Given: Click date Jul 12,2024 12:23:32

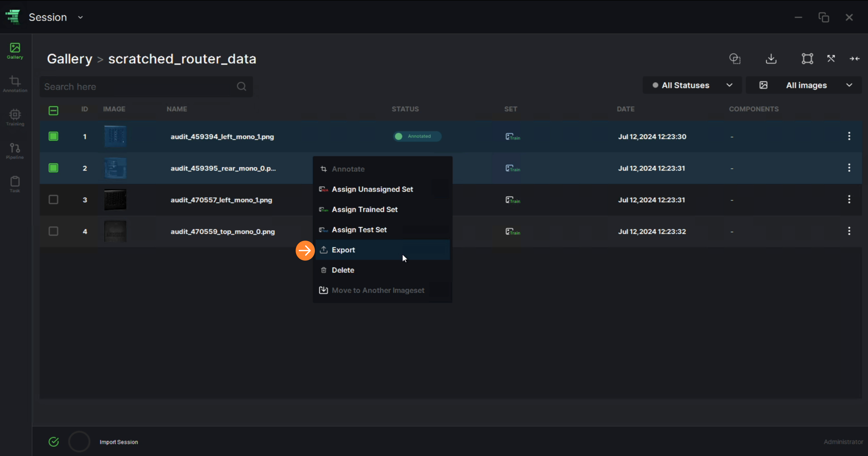Looking at the screenshot, I should [x=652, y=231].
